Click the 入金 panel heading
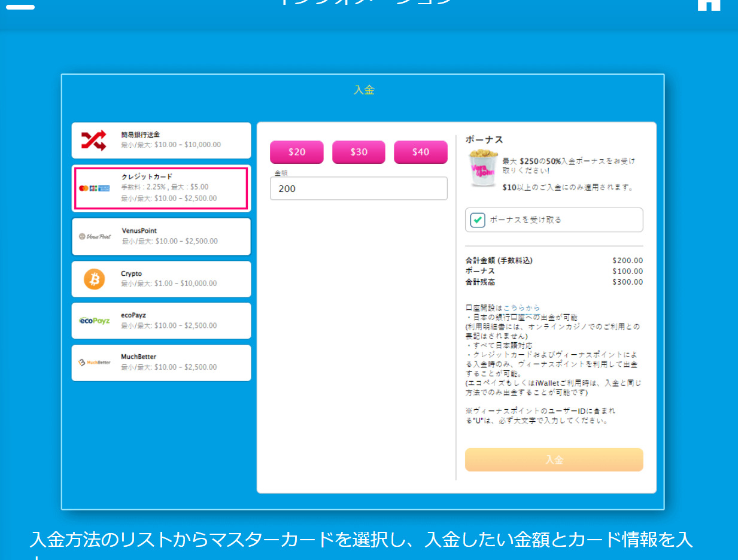The image size is (738, 560). 364,90
